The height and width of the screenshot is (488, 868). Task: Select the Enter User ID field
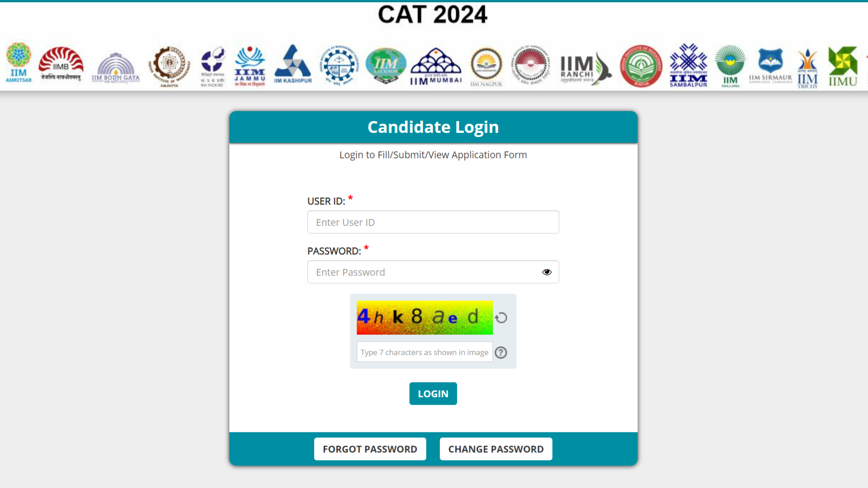coord(433,222)
